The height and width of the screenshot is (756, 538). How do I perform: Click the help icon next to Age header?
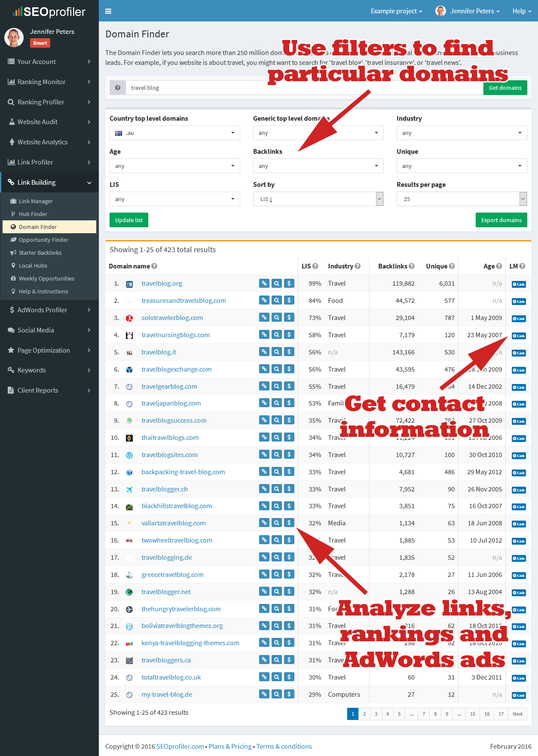499,266
